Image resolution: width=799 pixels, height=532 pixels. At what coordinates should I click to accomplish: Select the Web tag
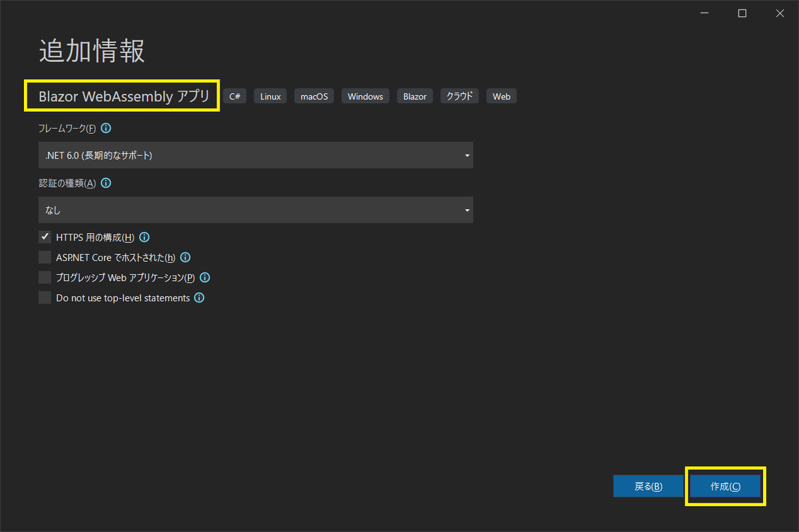tap(501, 97)
